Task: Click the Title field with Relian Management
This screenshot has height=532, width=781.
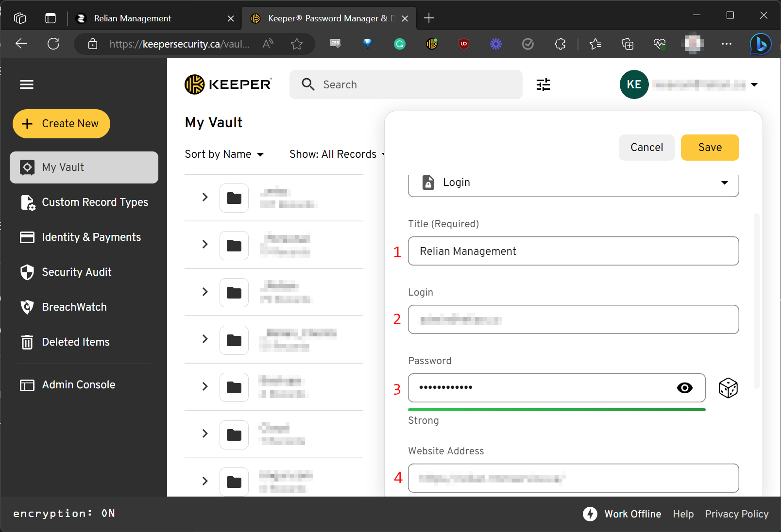Action: [573, 251]
